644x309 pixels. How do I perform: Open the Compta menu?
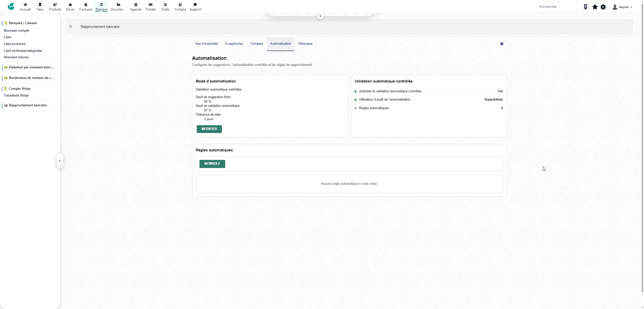pos(180,7)
